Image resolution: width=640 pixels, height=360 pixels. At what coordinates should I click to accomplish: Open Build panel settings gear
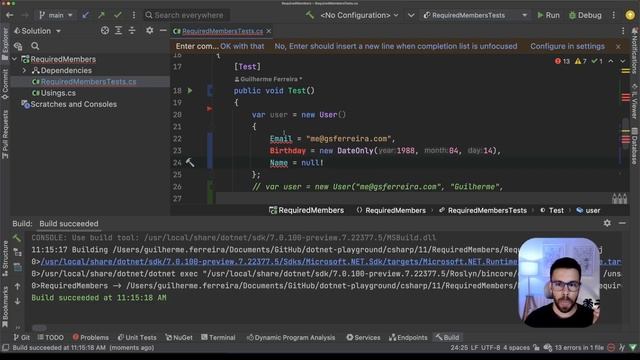pyautogui.click(x=607, y=223)
